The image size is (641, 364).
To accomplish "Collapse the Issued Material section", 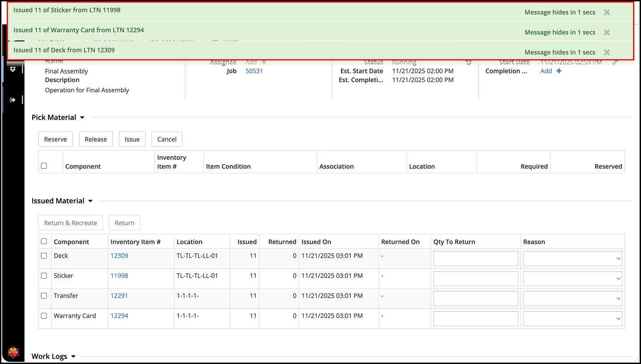I will pyautogui.click(x=90, y=201).
